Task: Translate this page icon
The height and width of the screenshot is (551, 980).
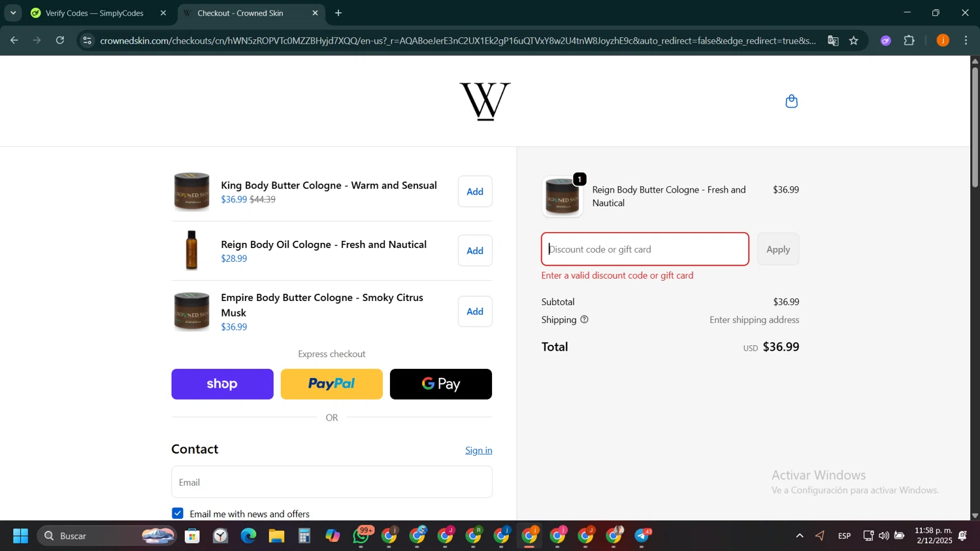Action: click(x=833, y=40)
